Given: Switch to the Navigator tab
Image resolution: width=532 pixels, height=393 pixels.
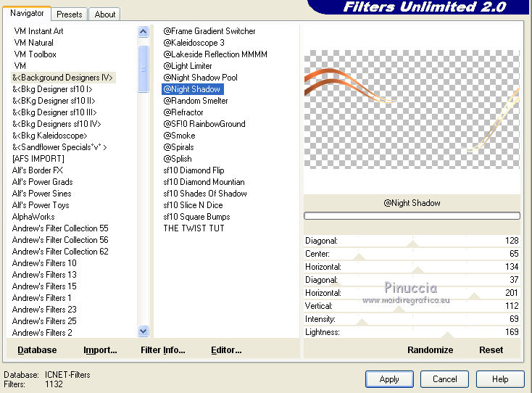Looking at the screenshot, I should [27, 13].
